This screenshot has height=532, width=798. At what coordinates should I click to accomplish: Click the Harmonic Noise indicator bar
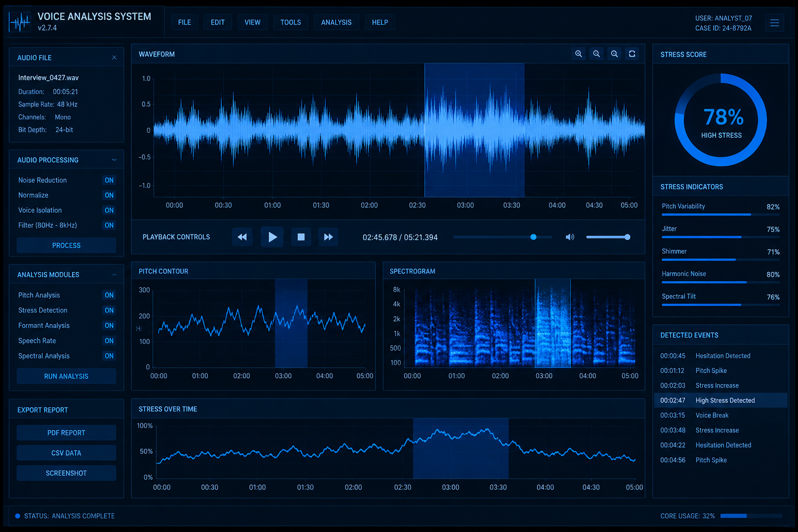pyautogui.click(x=721, y=282)
